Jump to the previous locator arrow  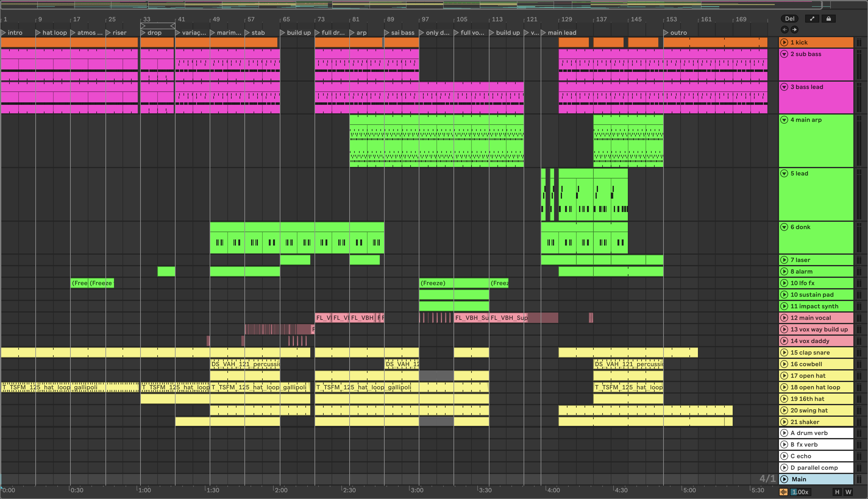pyautogui.click(x=785, y=30)
